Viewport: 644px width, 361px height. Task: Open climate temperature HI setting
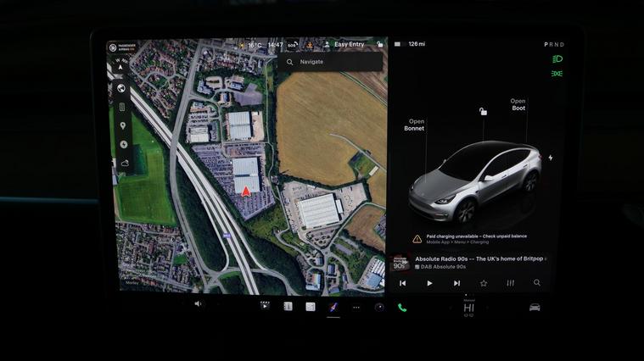tap(468, 308)
